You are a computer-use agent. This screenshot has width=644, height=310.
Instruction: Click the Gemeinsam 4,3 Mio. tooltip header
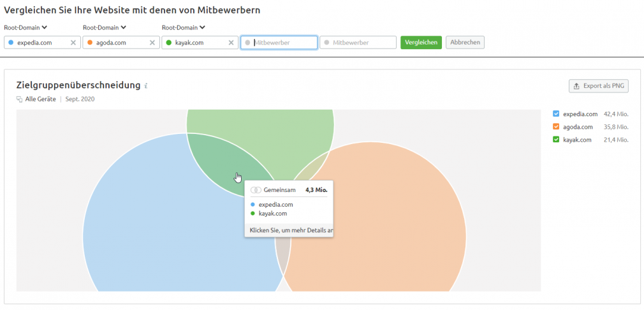tap(289, 190)
